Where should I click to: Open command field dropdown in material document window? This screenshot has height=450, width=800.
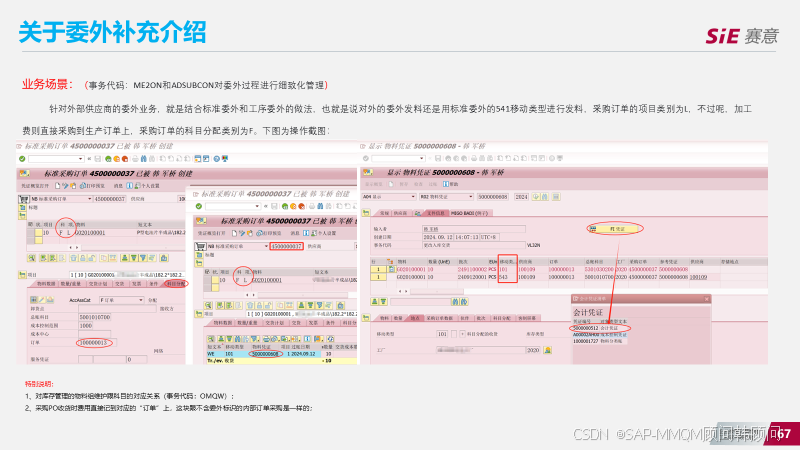(x=421, y=158)
